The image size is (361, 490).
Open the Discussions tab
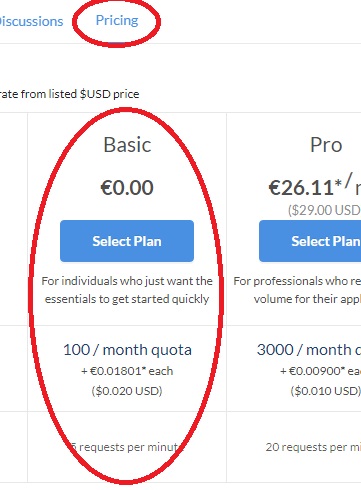tap(31, 21)
